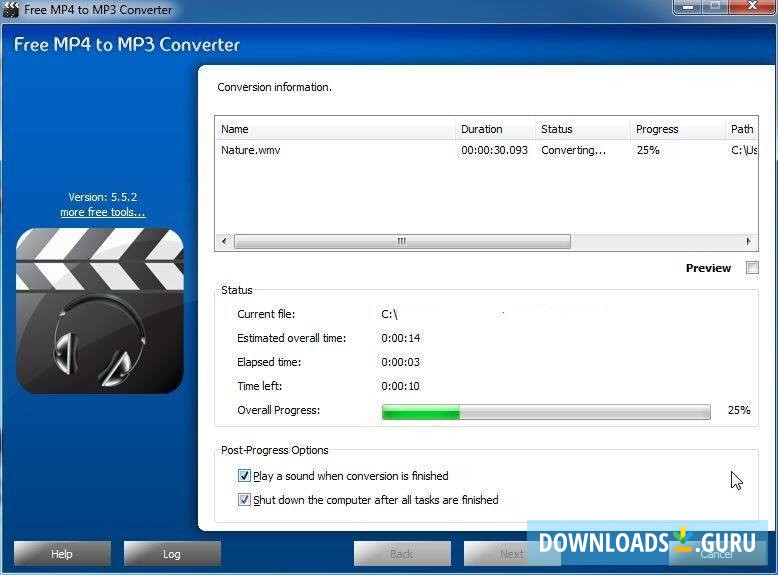Click the right scroll arrow of file list

pos(748,241)
